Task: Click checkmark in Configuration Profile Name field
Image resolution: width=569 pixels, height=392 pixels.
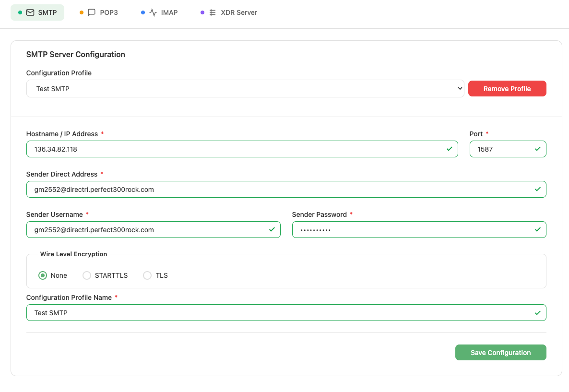Action: (538, 313)
